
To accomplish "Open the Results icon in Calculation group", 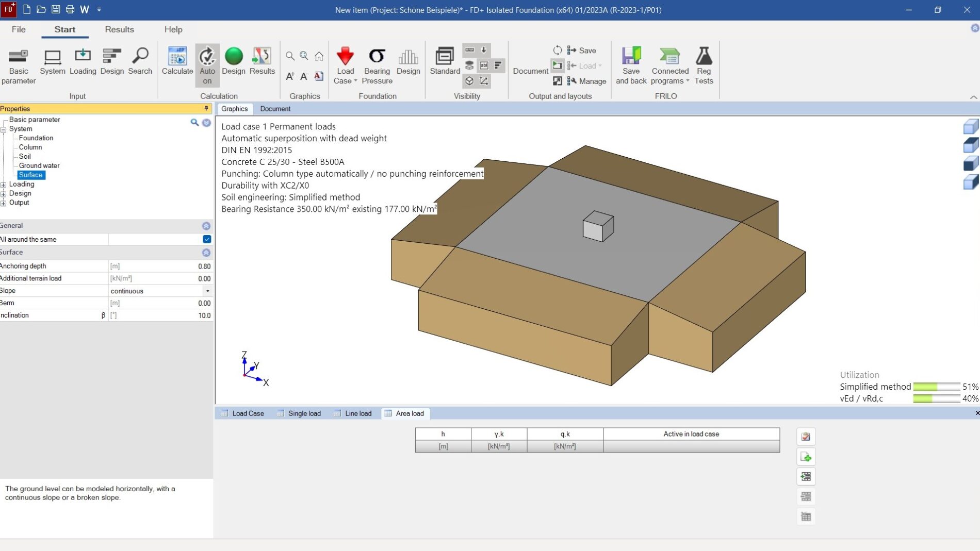I will pos(262,61).
